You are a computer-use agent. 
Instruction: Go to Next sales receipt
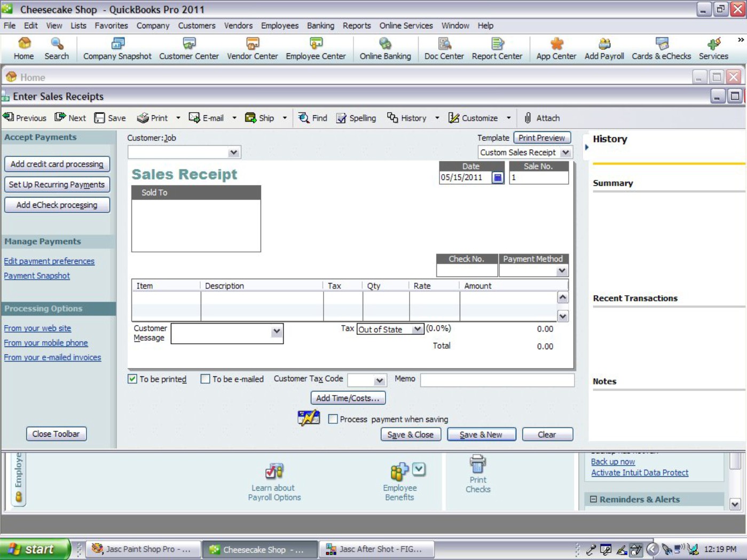(70, 118)
